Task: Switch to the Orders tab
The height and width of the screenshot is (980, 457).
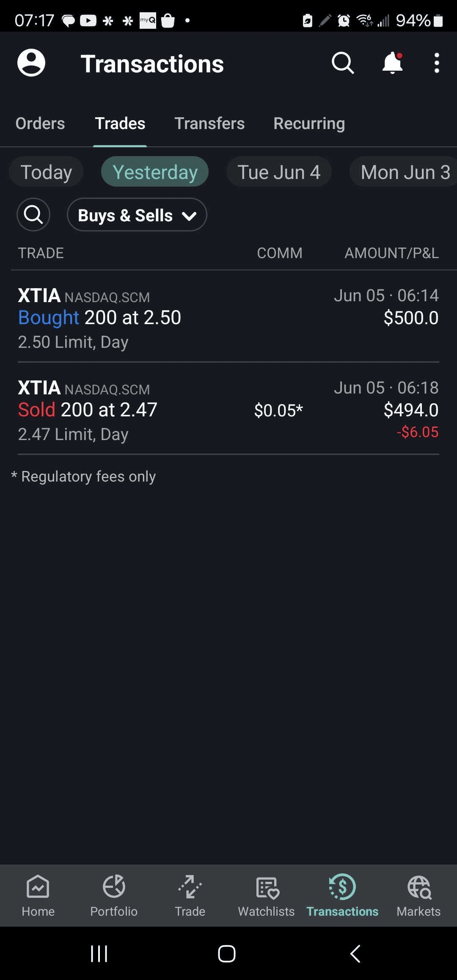Action: [40, 124]
